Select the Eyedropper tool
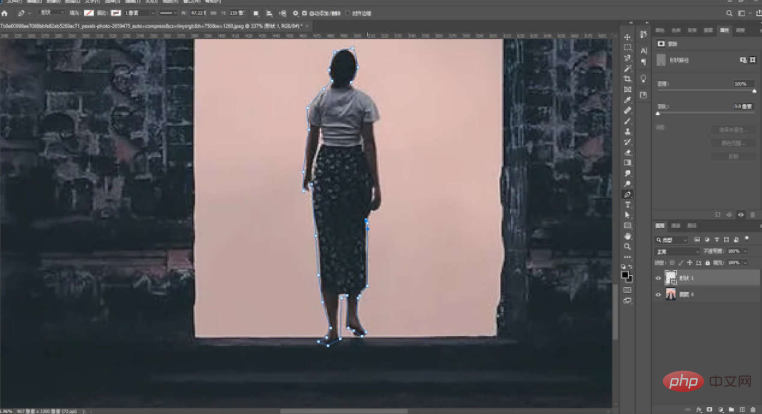Screen dimensions: 762x414 627,100
